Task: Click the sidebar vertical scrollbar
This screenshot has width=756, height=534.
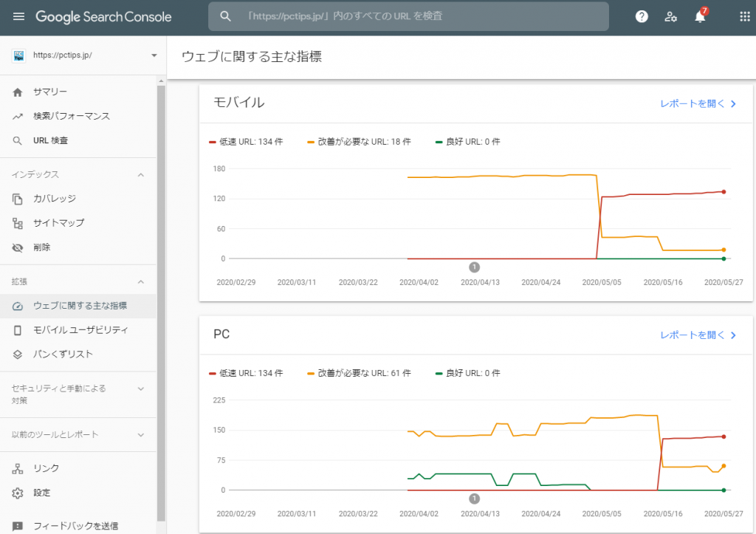Action: tap(161, 295)
